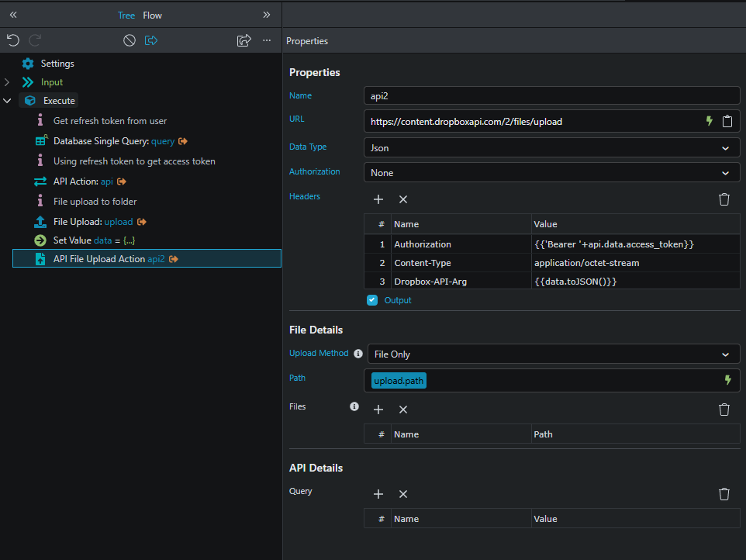
Task: Expand the Input tree node
Action: tap(7, 82)
